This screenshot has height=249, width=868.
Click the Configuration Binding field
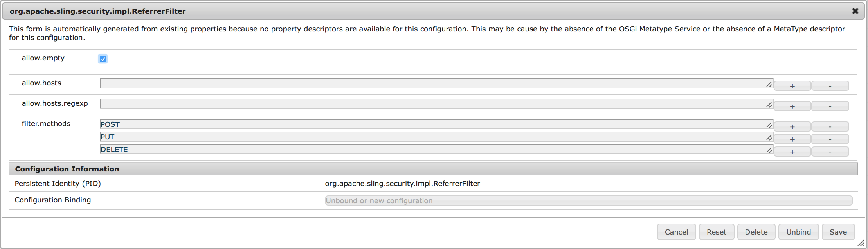coord(587,200)
